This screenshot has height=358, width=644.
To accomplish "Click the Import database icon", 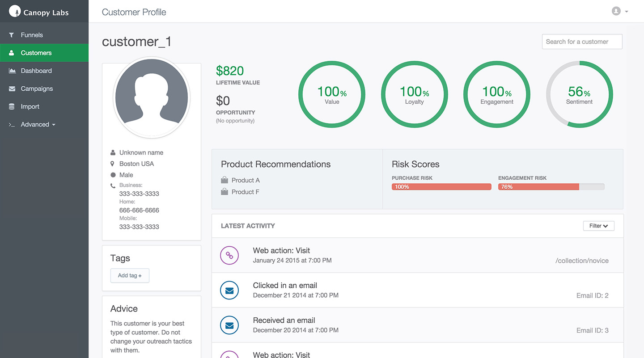I will coord(12,106).
